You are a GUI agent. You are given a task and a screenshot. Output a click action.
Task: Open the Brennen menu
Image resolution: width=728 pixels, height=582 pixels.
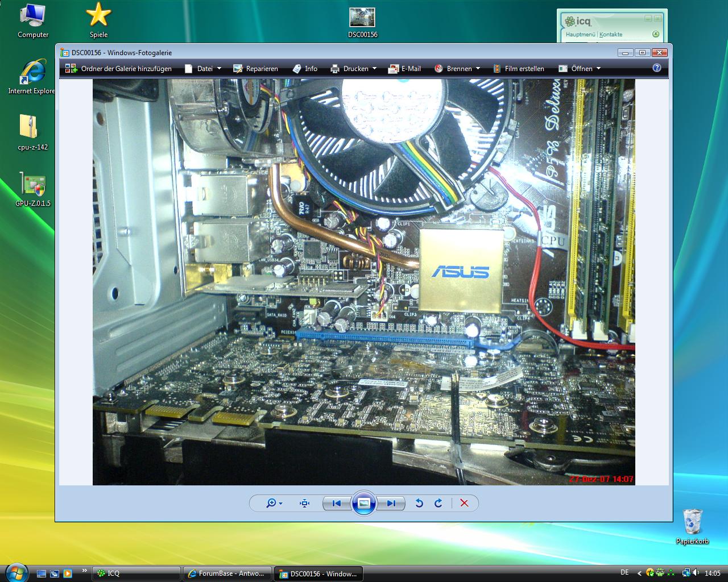pyautogui.click(x=457, y=68)
